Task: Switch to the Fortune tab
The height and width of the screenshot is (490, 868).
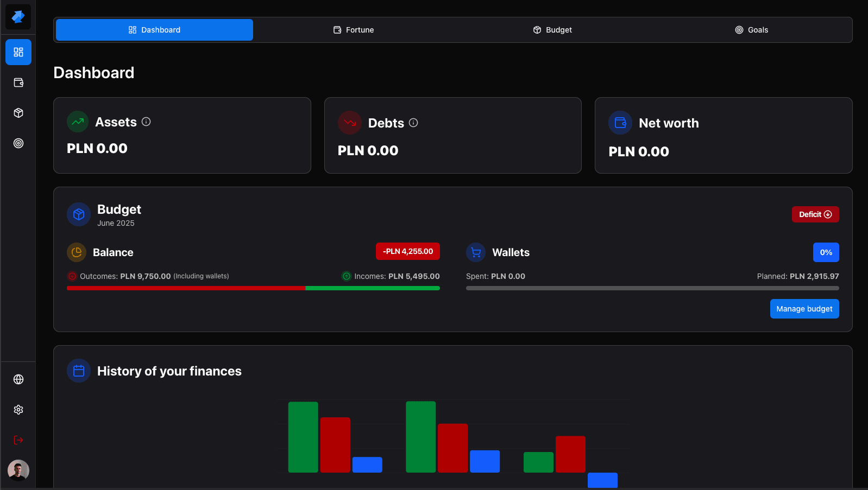Action: 354,30
